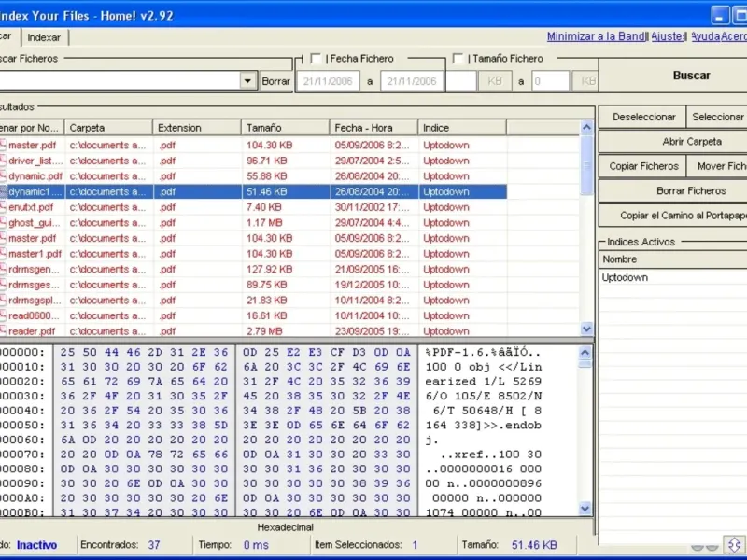This screenshot has width=747, height=560.
Task: Click the PDF icon of driver_list file
Action: coord(3,161)
